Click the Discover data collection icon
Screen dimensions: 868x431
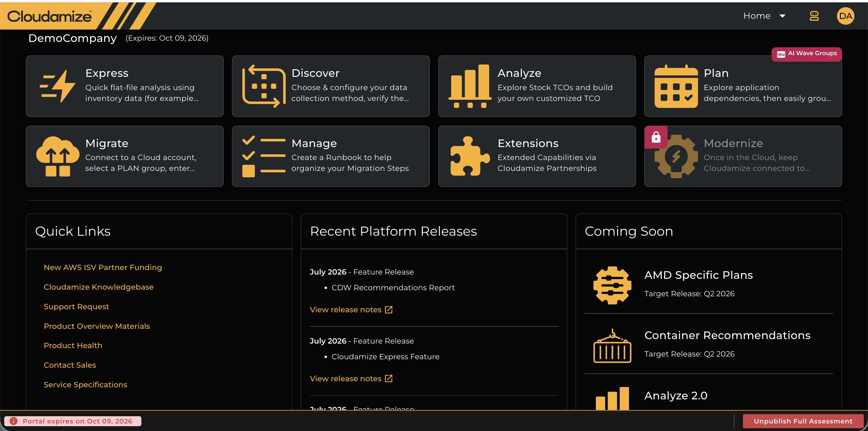pos(264,86)
